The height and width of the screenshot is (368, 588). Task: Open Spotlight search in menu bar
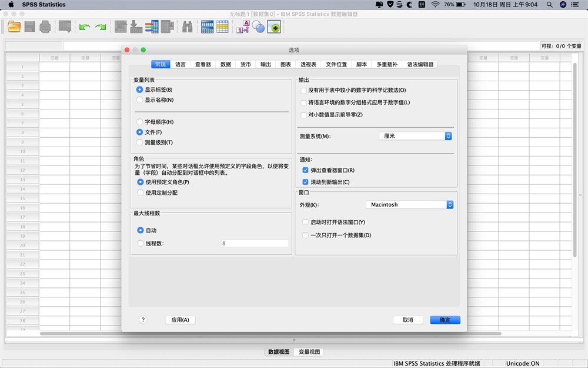pos(549,5)
